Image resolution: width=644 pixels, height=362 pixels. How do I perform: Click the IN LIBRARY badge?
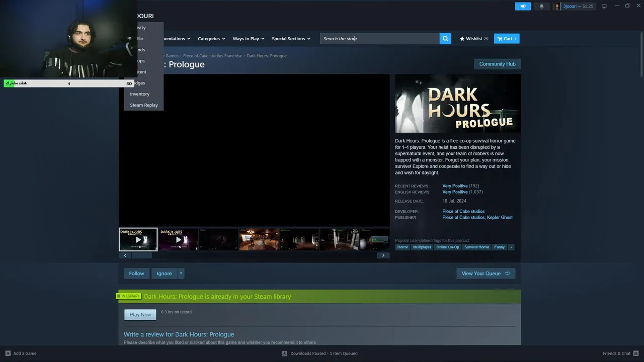click(129, 296)
